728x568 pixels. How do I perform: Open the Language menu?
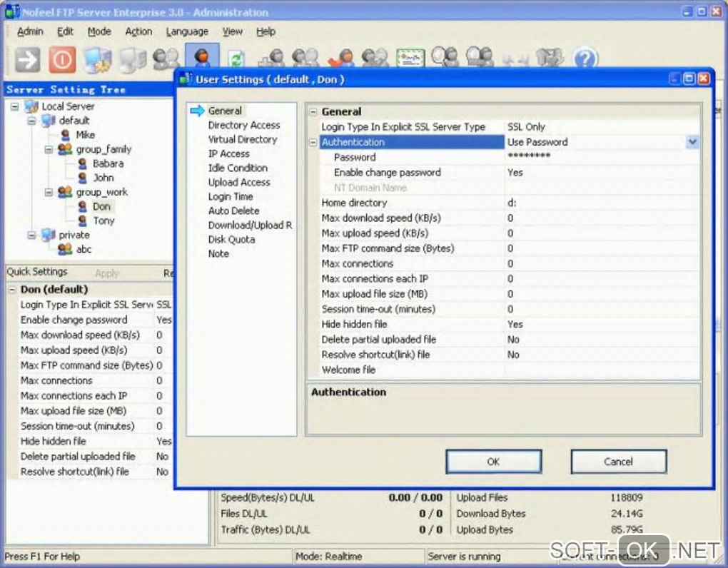187,31
